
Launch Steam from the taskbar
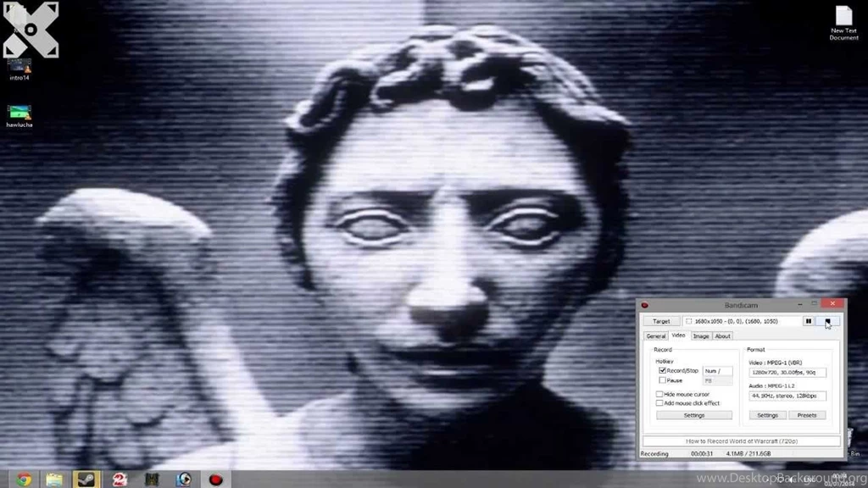(x=87, y=479)
